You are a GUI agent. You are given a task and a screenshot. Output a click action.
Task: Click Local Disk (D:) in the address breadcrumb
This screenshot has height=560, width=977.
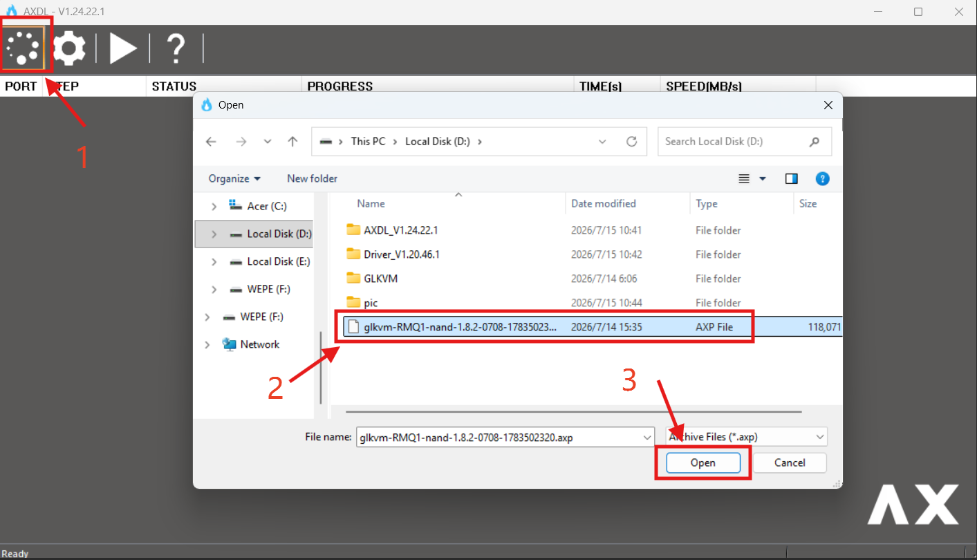coord(438,141)
